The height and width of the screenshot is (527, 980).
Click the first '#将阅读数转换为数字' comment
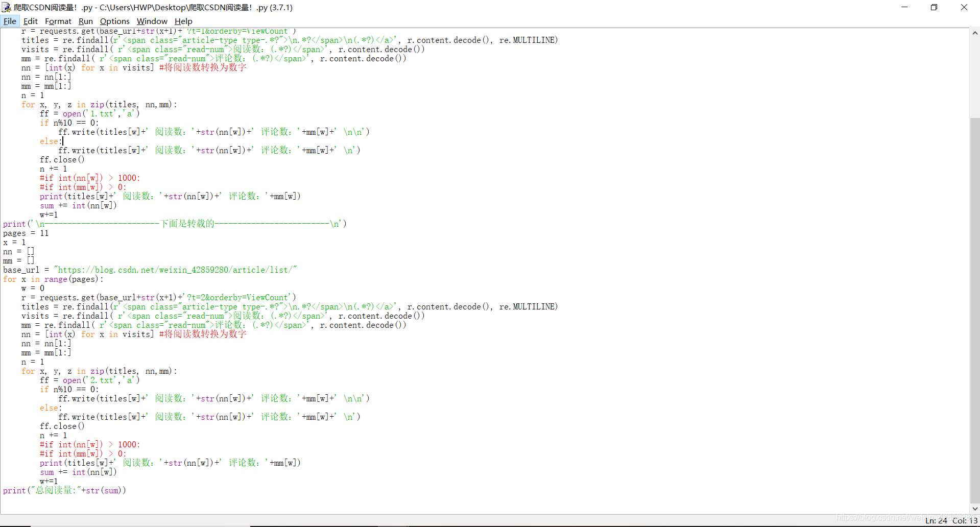203,67
